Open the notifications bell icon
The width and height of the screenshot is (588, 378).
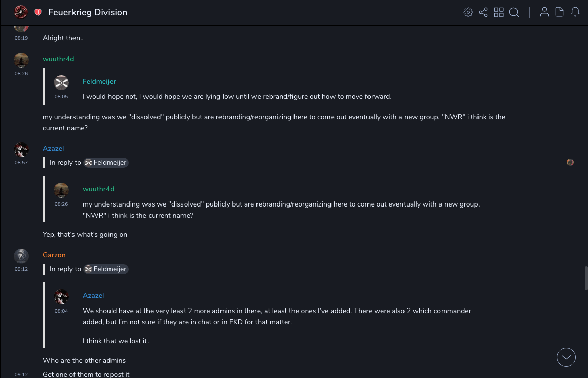point(575,12)
